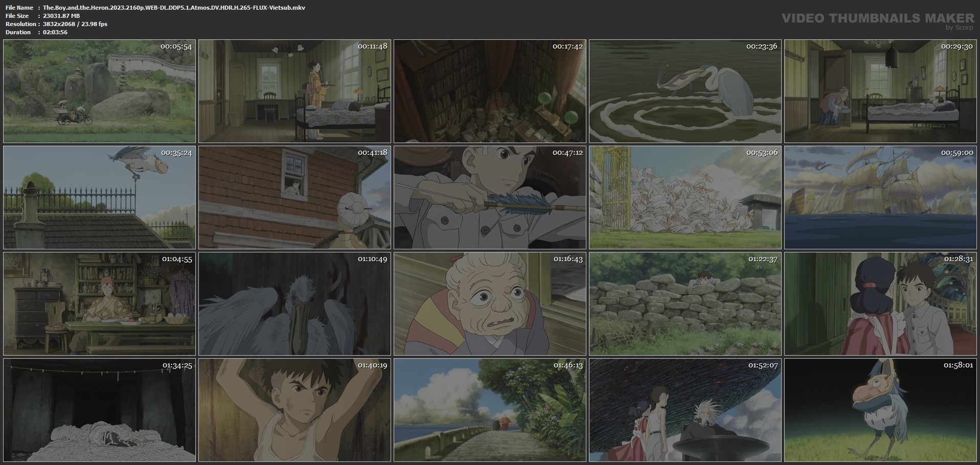Open the frame at 00:11:48
The height and width of the screenshot is (465, 980).
[x=294, y=91]
